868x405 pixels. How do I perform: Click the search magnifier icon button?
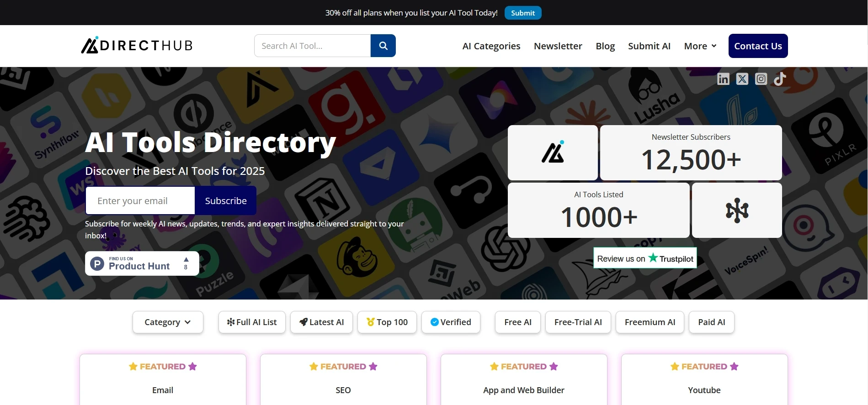383,46
